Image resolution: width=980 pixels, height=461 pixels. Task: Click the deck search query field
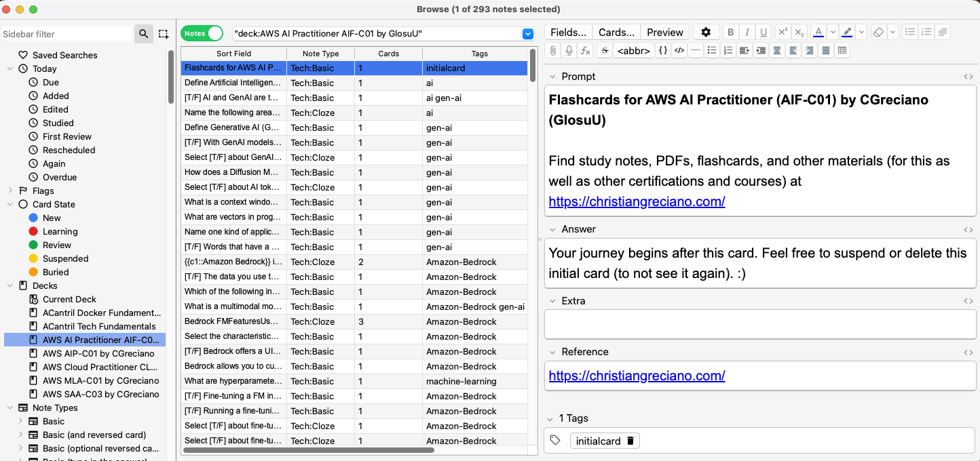377,33
